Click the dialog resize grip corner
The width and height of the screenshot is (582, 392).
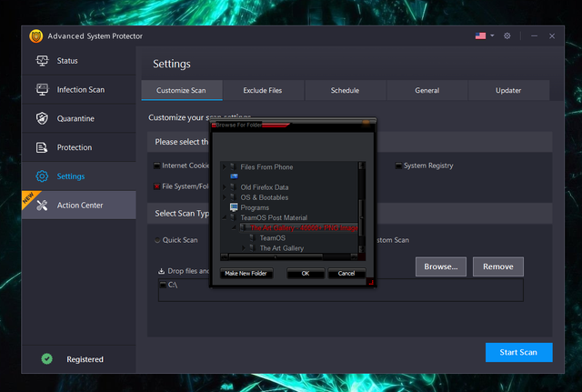pyautogui.click(x=371, y=283)
